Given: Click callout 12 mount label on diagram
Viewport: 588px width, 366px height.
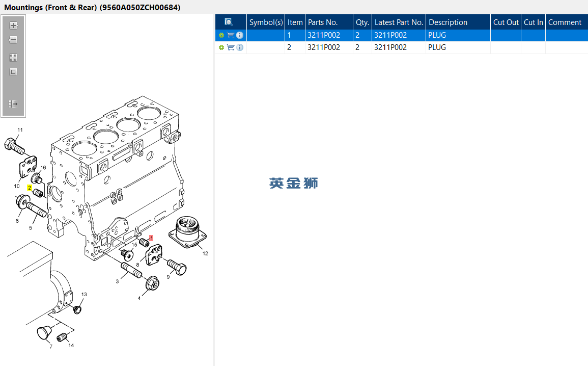Looking at the screenshot, I should (x=205, y=253).
